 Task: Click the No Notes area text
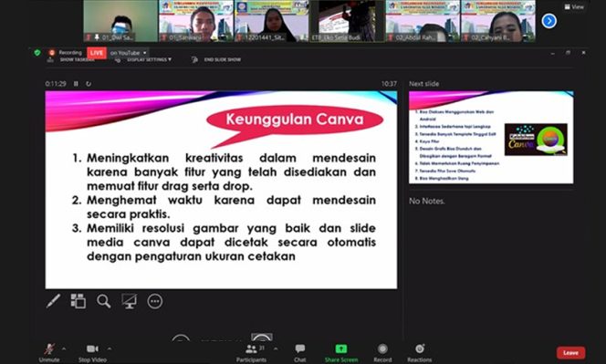click(x=427, y=201)
